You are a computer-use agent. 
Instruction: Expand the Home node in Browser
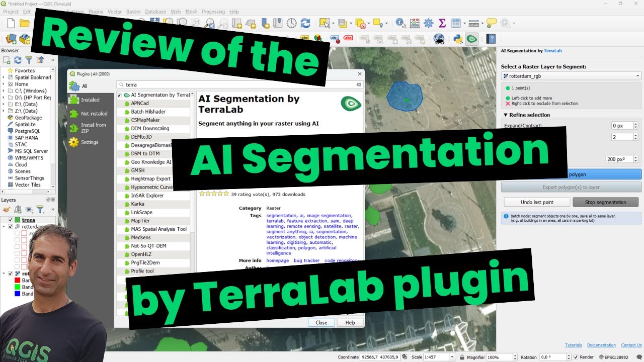pyautogui.click(x=4, y=84)
